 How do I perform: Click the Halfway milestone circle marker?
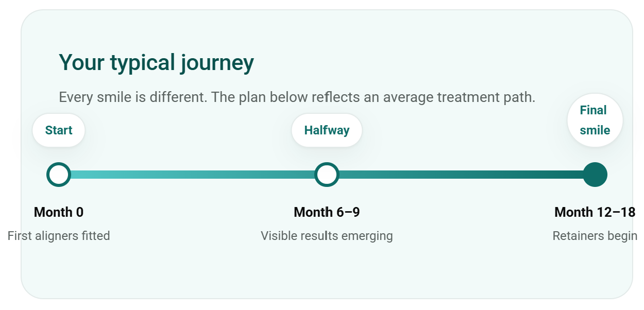(x=327, y=175)
